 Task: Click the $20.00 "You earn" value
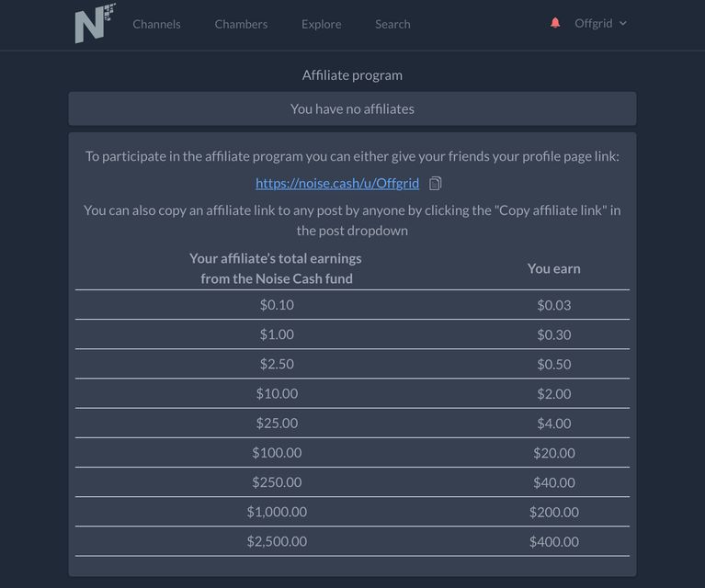click(553, 453)
